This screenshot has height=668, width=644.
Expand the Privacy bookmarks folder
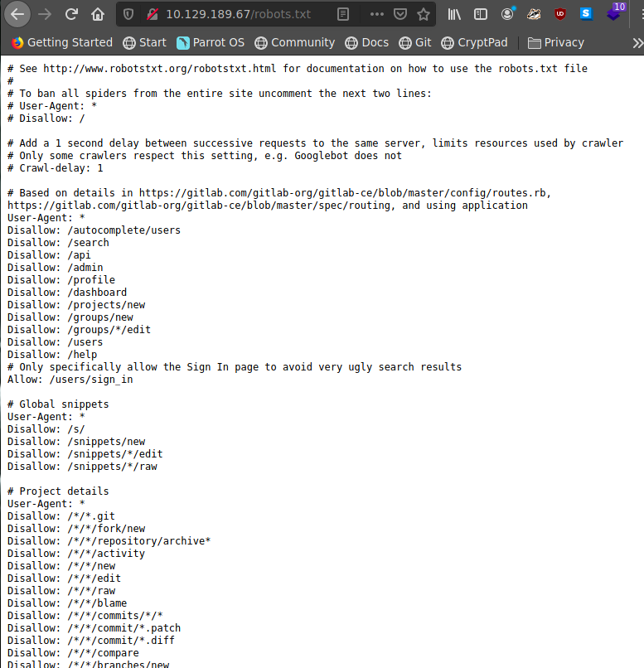(x=556, y=42)
